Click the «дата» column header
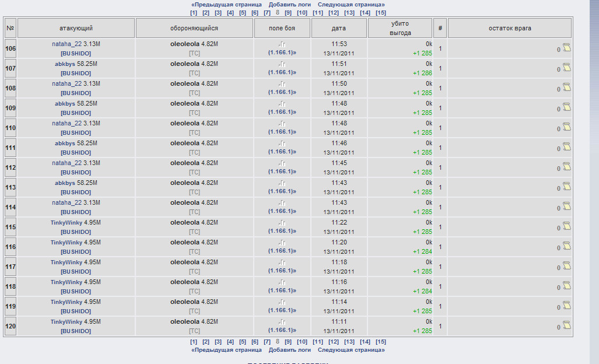599x364 pixels. [338, 28]
